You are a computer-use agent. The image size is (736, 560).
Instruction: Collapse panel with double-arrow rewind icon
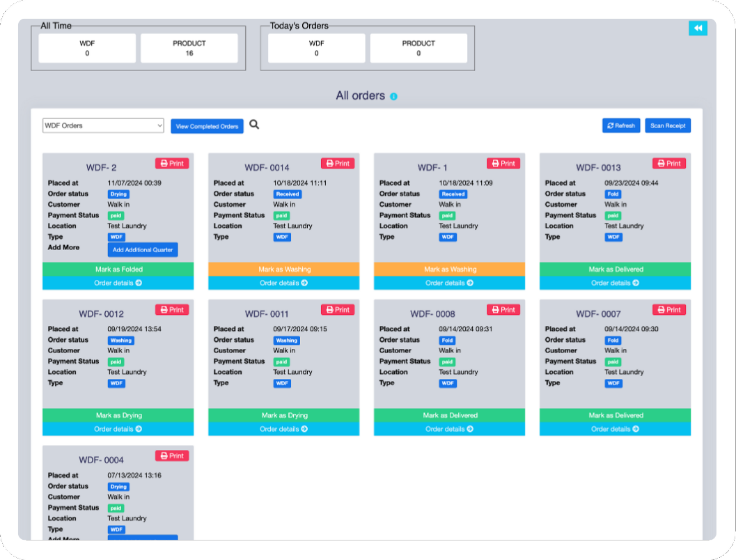click(x=697, y=28)
